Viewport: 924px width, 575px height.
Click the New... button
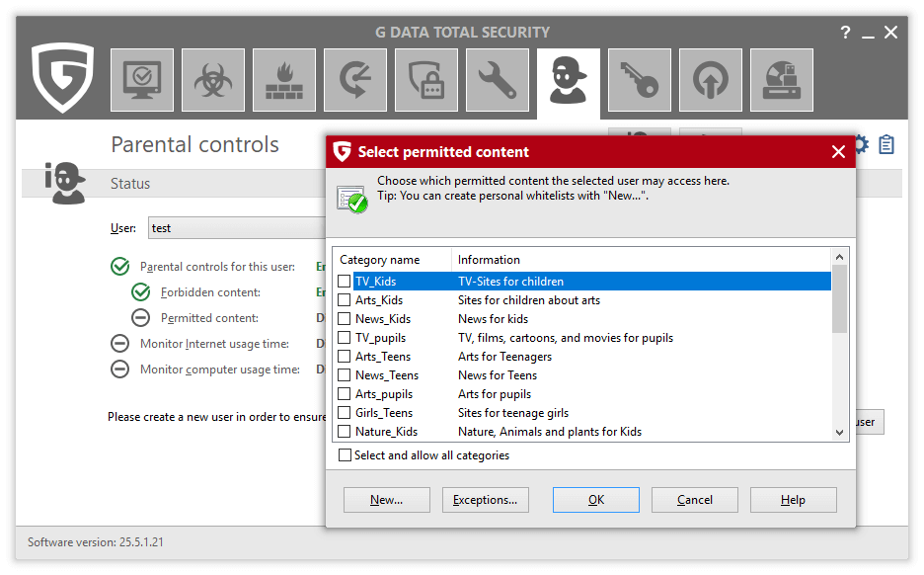point(386,500)
